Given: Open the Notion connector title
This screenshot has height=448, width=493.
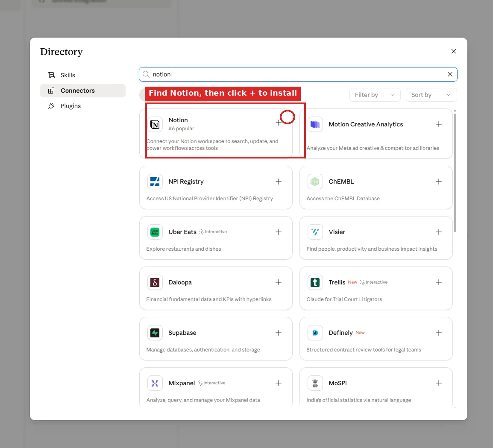Looking at the screenshot, I should (178, 120).
